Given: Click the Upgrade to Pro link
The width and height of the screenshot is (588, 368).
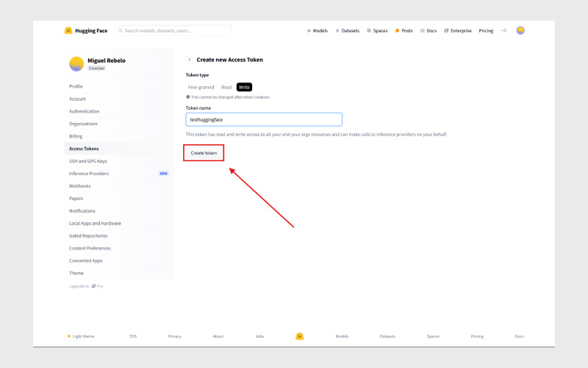Looking at the screenshot, I should [86, 286].
